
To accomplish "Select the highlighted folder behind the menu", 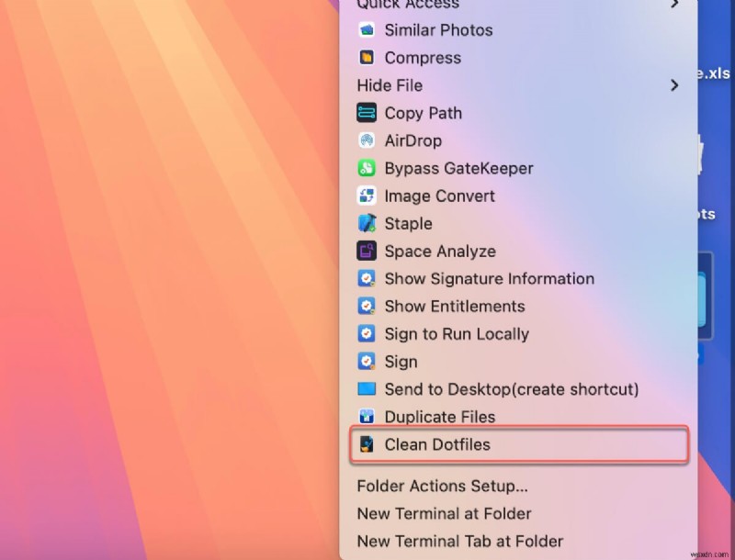I will (706, 296).
